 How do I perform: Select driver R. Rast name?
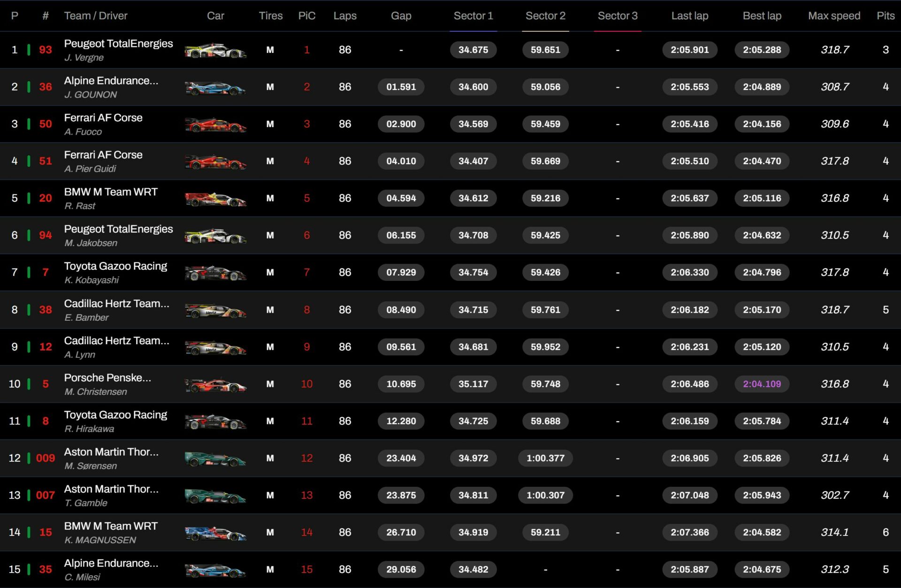(80, 206)
